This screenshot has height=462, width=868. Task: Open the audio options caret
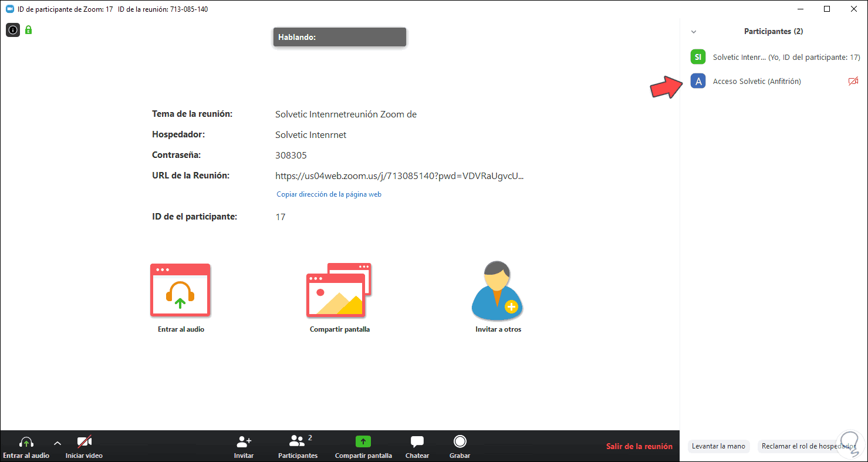tap(58, 443)
